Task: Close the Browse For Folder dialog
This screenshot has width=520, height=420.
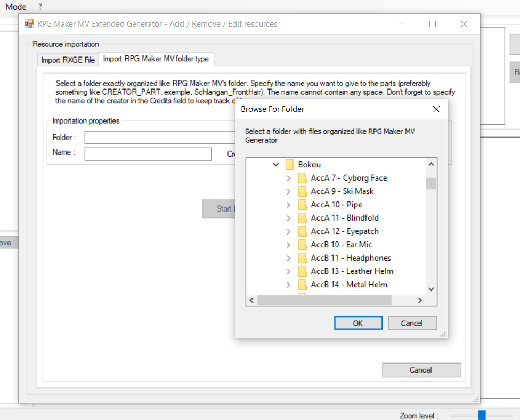Action: coord(436,109)
